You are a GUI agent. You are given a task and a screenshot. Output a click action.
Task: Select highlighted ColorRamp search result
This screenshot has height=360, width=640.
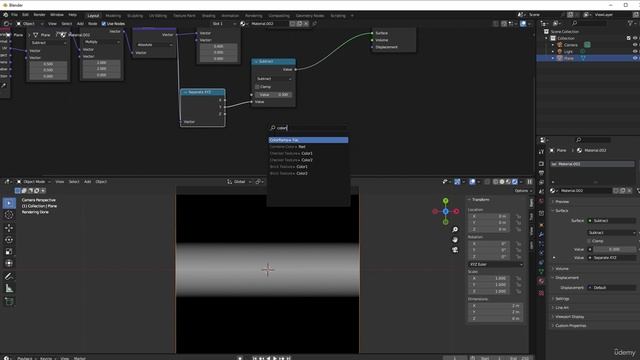tap(308, 140)
